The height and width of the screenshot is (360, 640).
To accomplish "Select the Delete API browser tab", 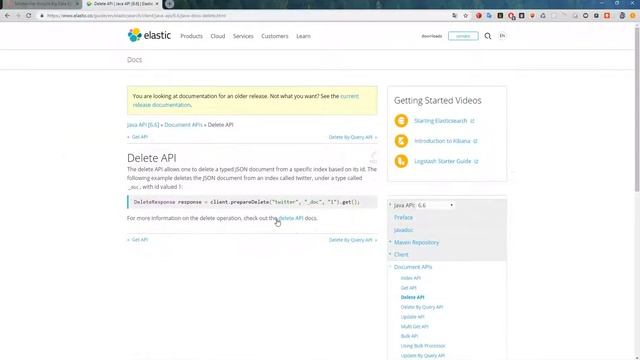I will coord(122,4).
